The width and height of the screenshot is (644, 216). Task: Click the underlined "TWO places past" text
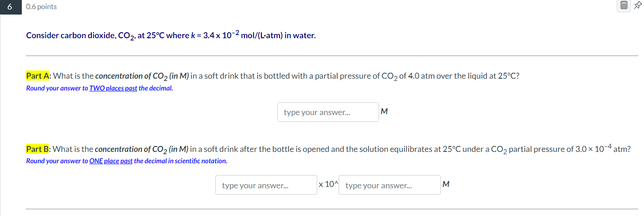pyautogui.click(x=113, y=88)
